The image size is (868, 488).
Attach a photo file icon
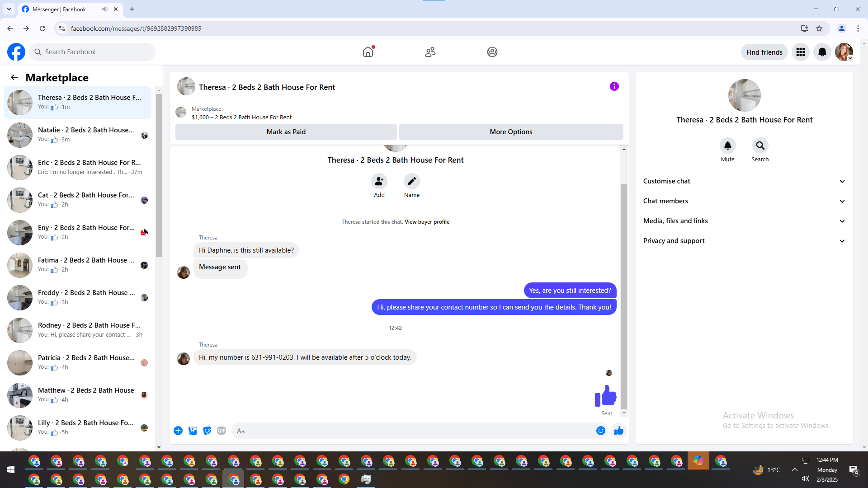click(193, 431)
